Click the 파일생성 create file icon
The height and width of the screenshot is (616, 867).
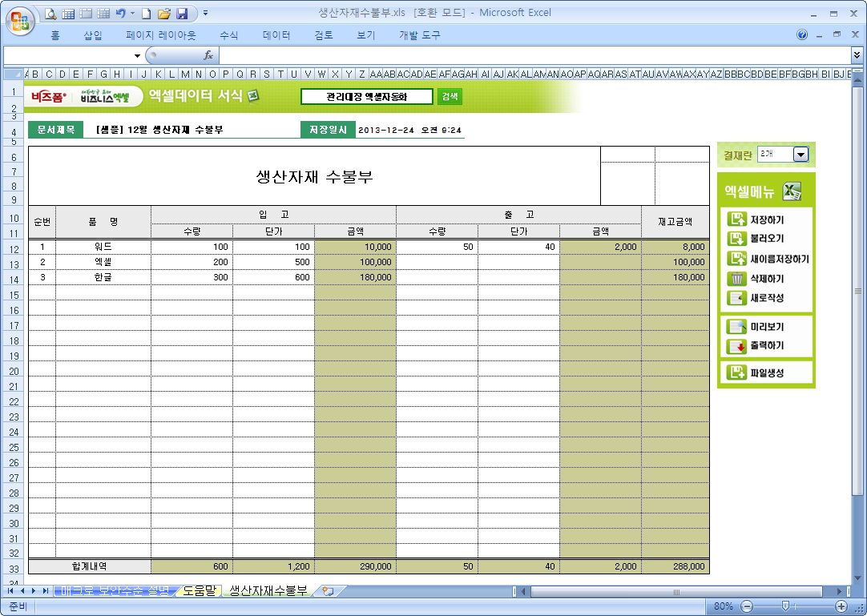click(736, 372)
